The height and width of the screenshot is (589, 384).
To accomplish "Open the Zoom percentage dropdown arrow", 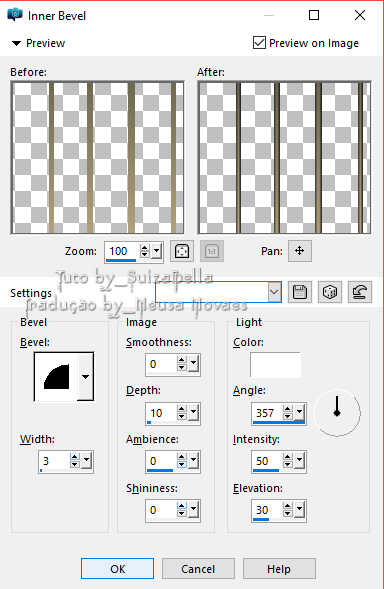I will (156, 251).
